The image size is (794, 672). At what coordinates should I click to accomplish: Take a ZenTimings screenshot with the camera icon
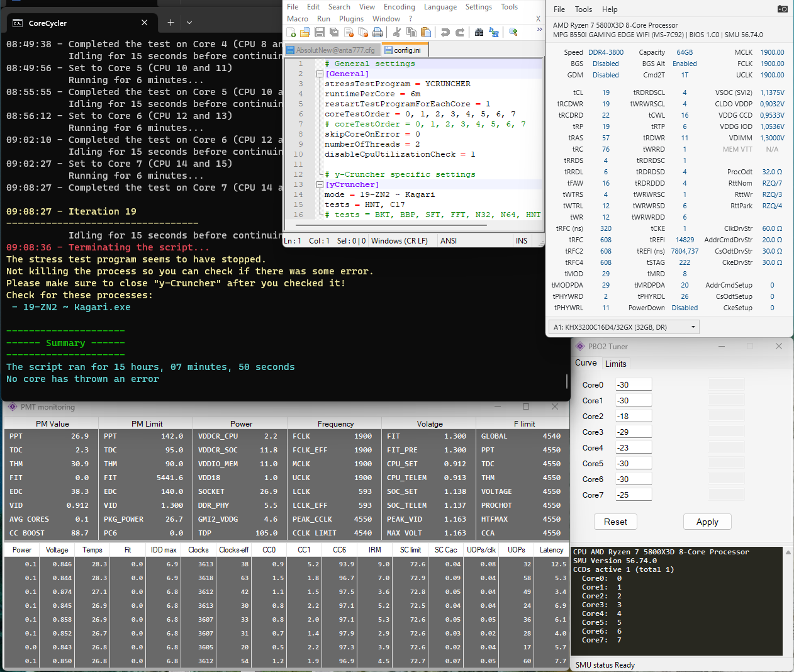point(782,9)
